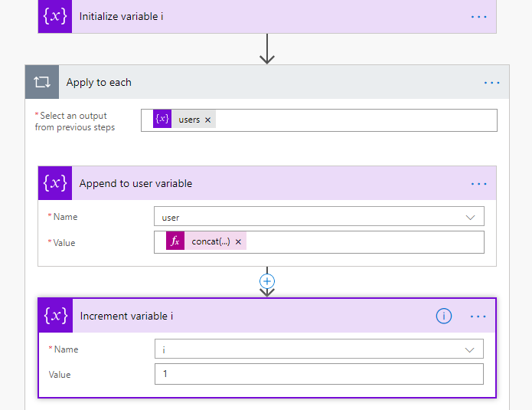This screenshot has height=410, width=532.
Task: Click the Select an output field
Action: pos(352,120)
